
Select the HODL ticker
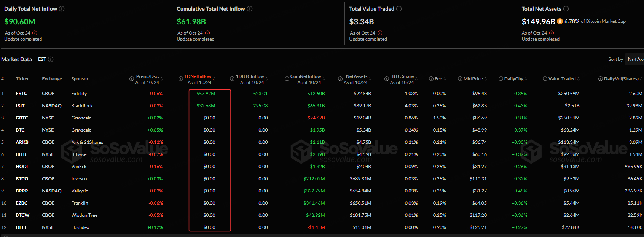(x=22, y=167)
